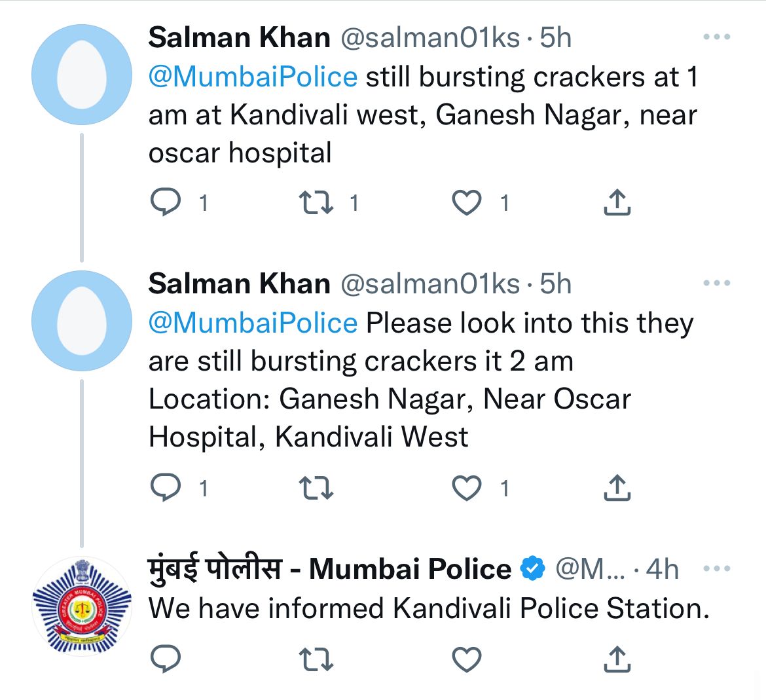The width and height of the screenshot is (766, 700).
Task: Open more options on the second tweet
Action: 717,283
